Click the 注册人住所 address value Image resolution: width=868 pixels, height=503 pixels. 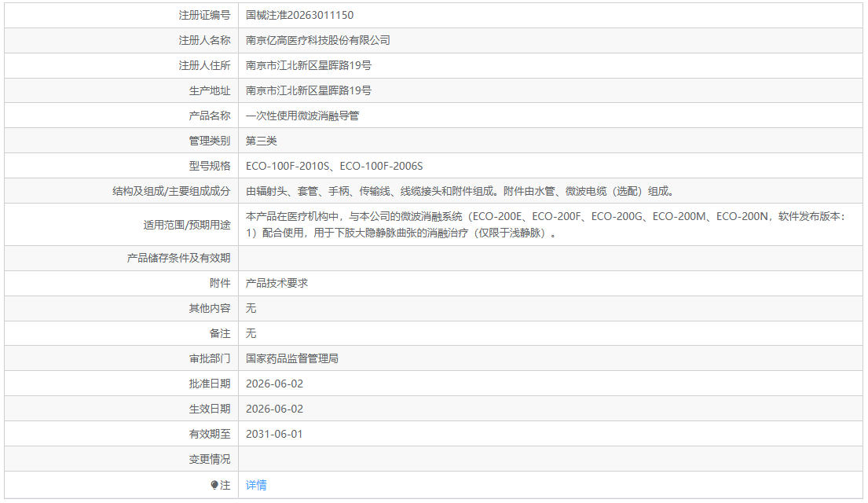click(309, 65)
